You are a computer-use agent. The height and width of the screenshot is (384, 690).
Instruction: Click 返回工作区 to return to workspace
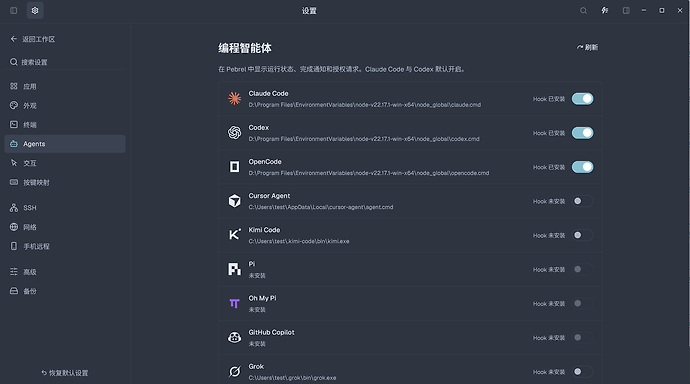tap(33, 39)
